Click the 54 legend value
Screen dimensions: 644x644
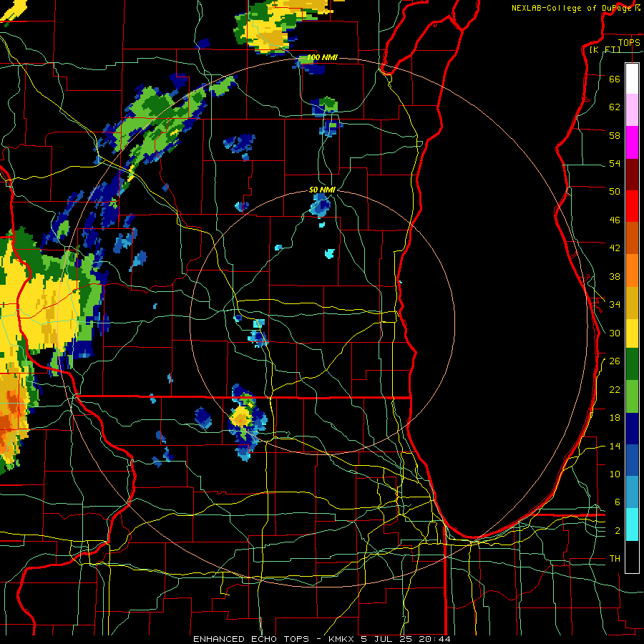click(615, 163)
